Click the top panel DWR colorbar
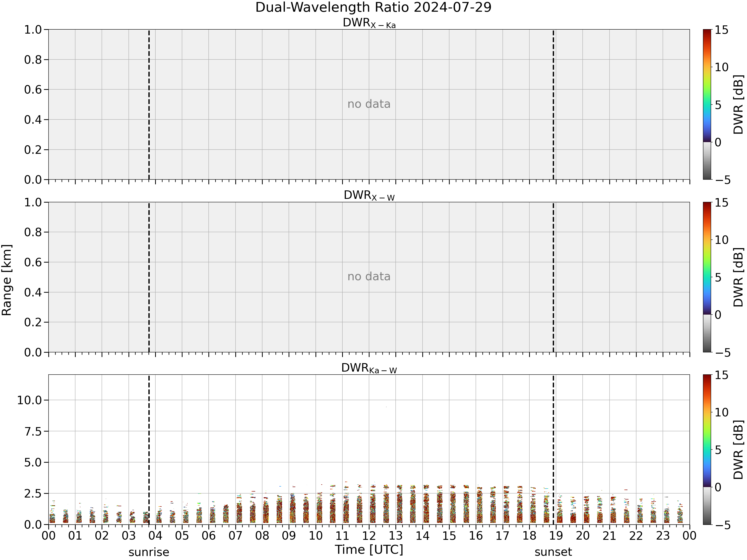 click(x=707, y=104)
